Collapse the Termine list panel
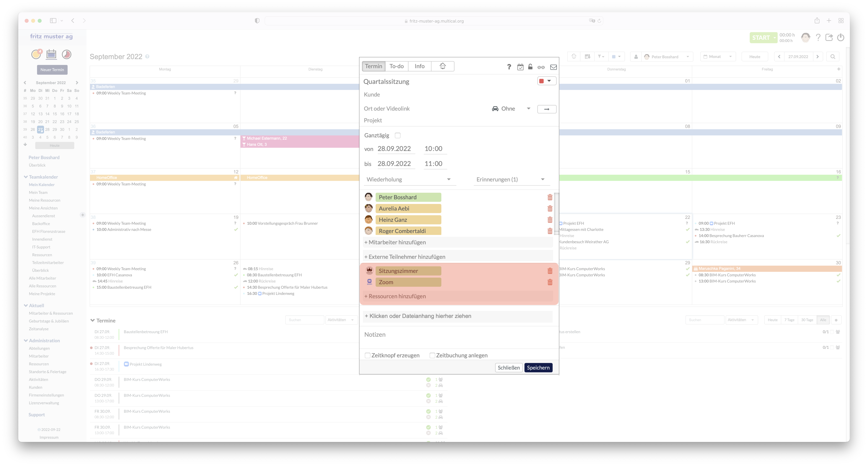The width and height of the screenshot is (868, 466). coord(92,320)
